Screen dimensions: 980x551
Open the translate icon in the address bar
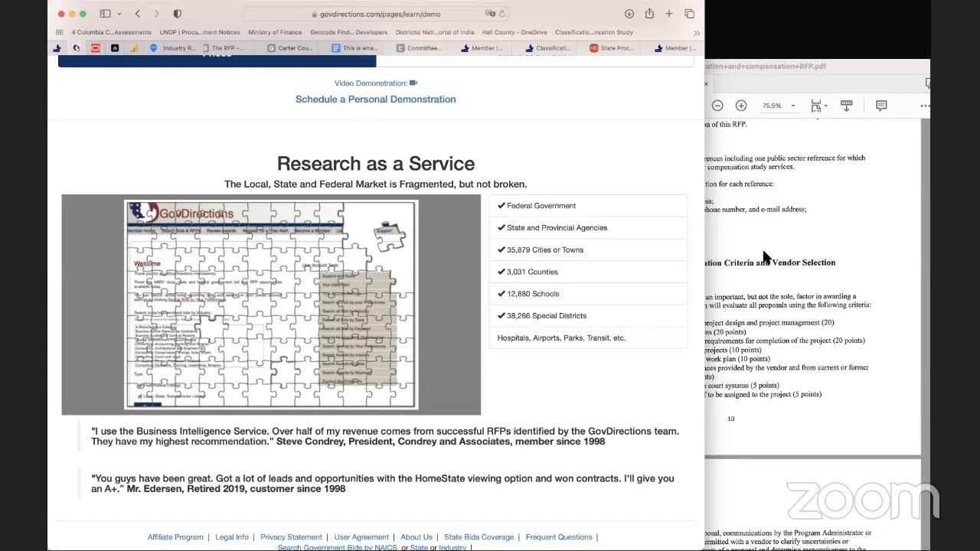[490, 14]
